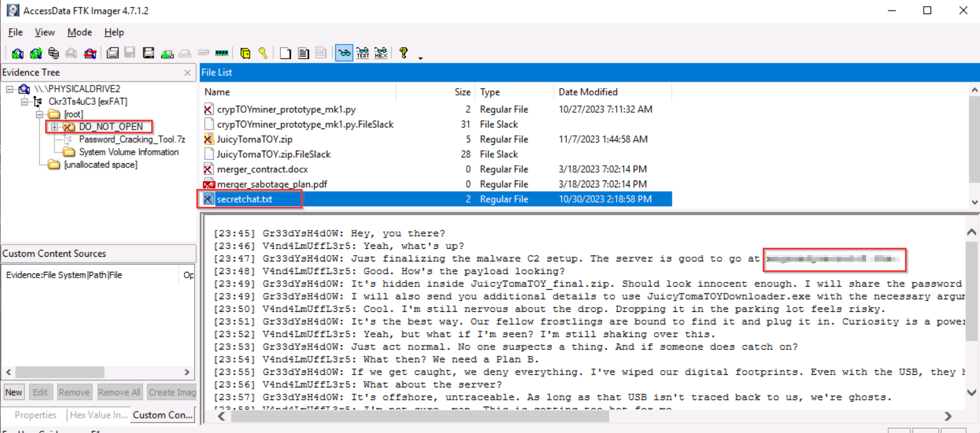Click the Obtain Protected Files safe icon
The width and height of the screenshot is (980, 433).
[x=245, y=53]
